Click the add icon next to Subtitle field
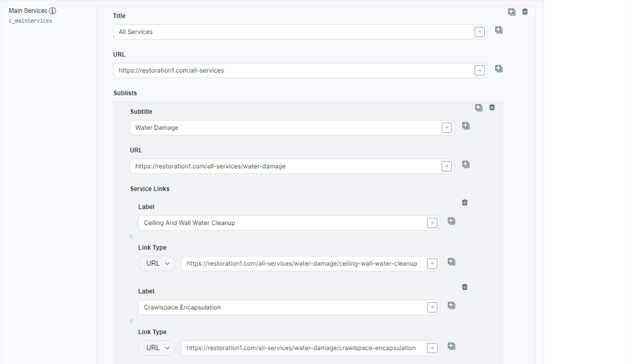Screen dimensions: 631x364 (466, 126)
